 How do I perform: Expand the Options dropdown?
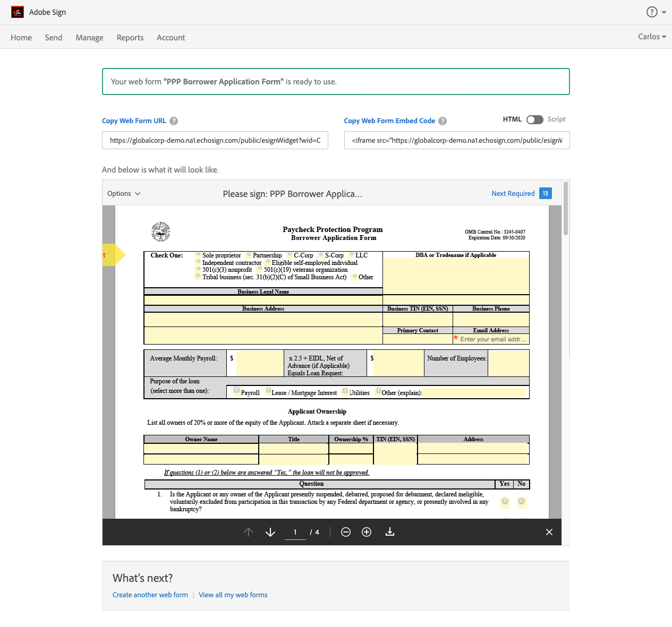[x=124, y=194]
